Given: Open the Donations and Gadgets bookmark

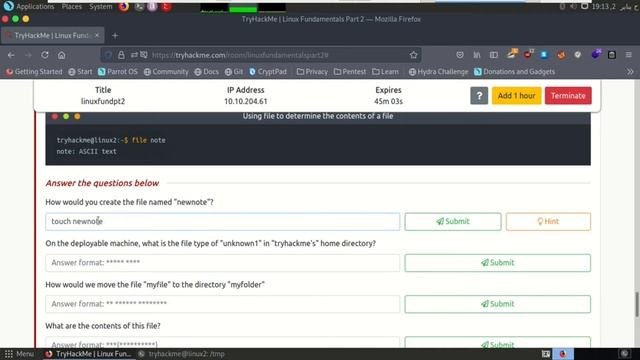Looking at the screenshot, I should click(x=514, y=72).
